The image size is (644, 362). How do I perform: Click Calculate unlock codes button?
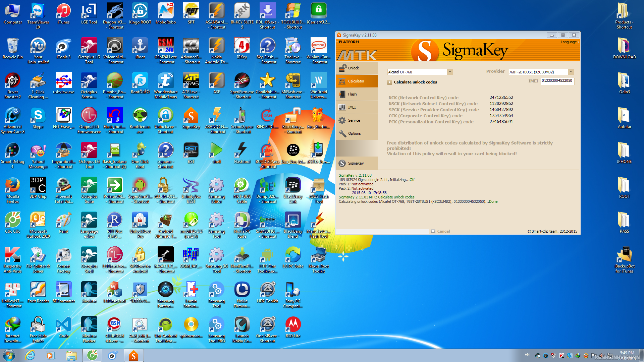(412, 82)
